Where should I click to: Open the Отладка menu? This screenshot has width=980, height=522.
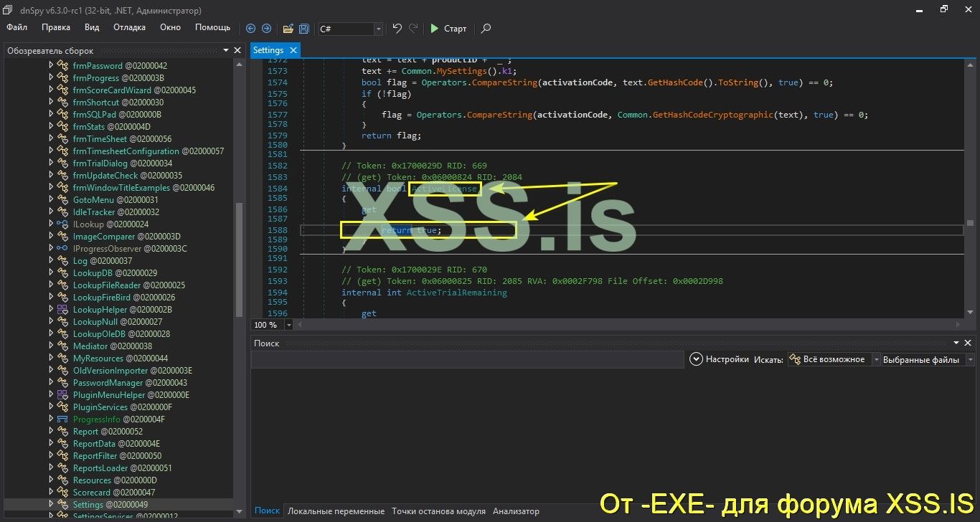[128, 27]
